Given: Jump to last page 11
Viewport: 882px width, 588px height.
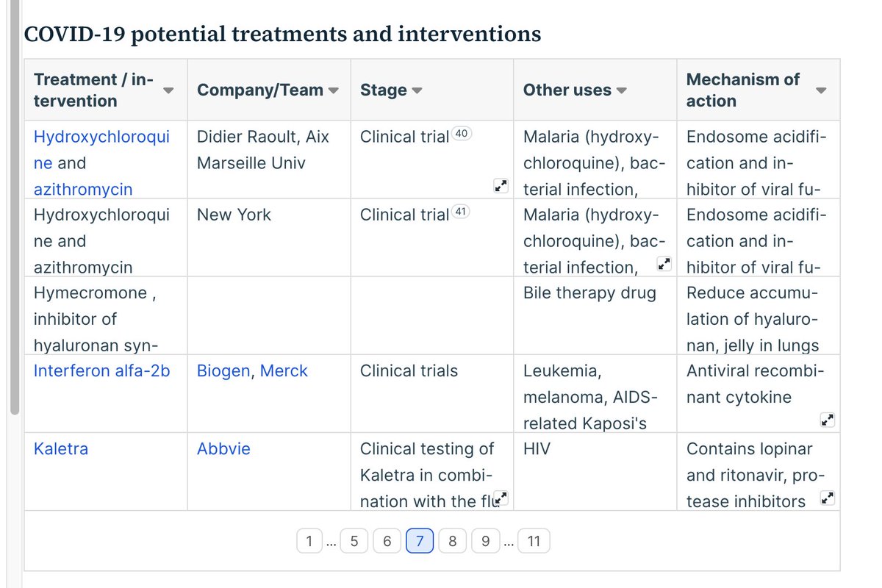Looking at the screenshot, I should (534, 542).
